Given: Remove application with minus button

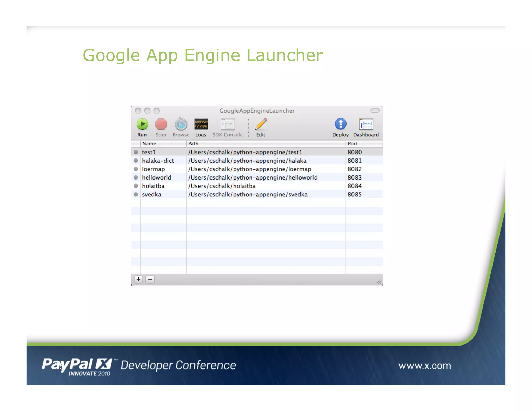Looking at the screenshot, I should tap(150, 279).
